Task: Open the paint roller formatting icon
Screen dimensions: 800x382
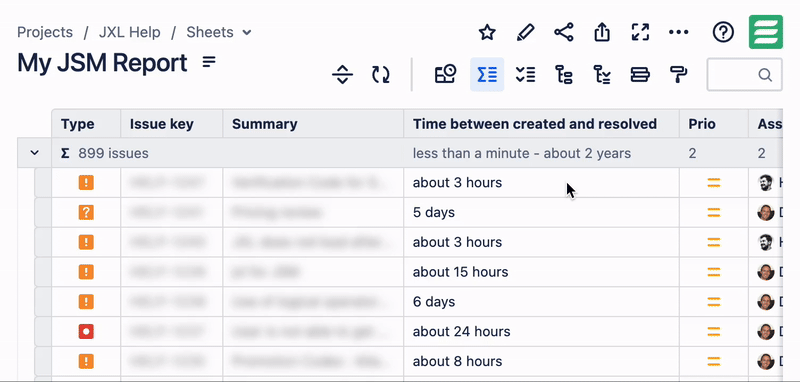Action: [x=678, y=75]
